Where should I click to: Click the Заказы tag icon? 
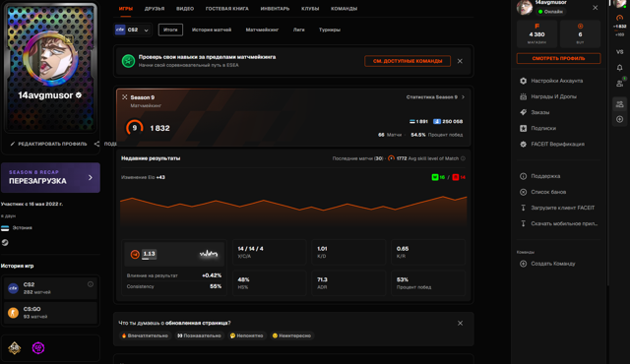523,112
